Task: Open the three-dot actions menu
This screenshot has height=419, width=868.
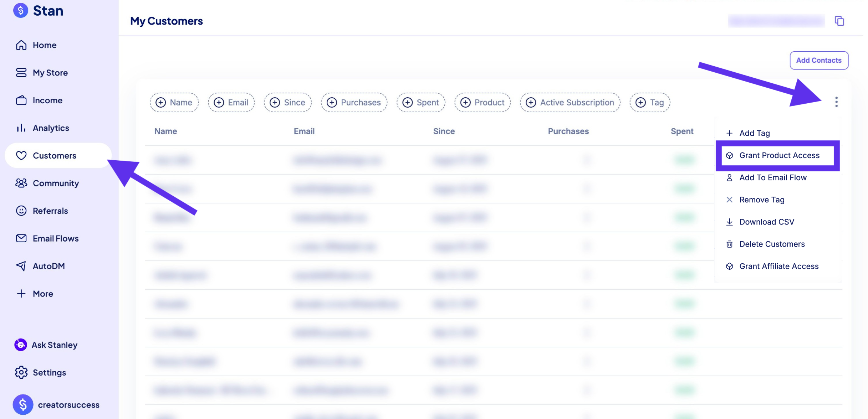Action: (x=836, y=102)
